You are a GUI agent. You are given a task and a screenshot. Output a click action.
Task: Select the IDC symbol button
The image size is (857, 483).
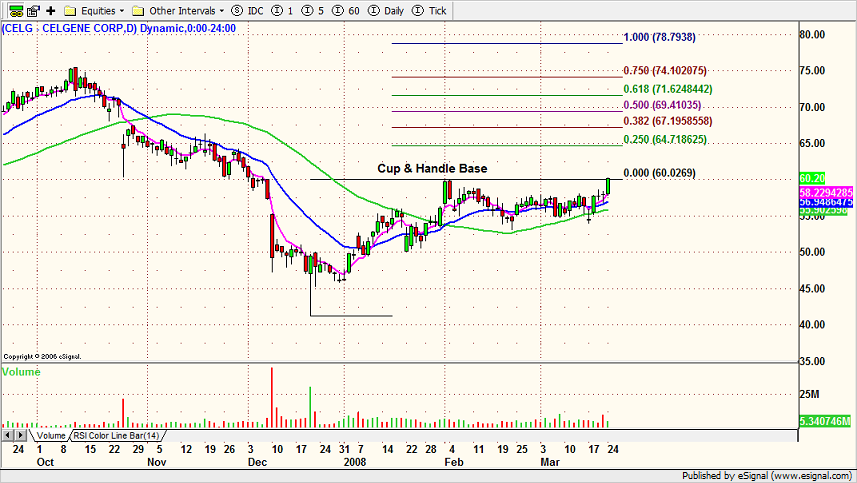click(x=247, y=10)
